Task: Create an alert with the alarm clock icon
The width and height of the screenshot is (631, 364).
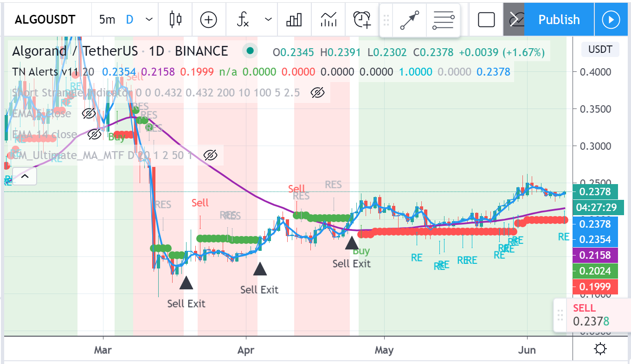Action: pyautogui.click(x=362, y=19)
